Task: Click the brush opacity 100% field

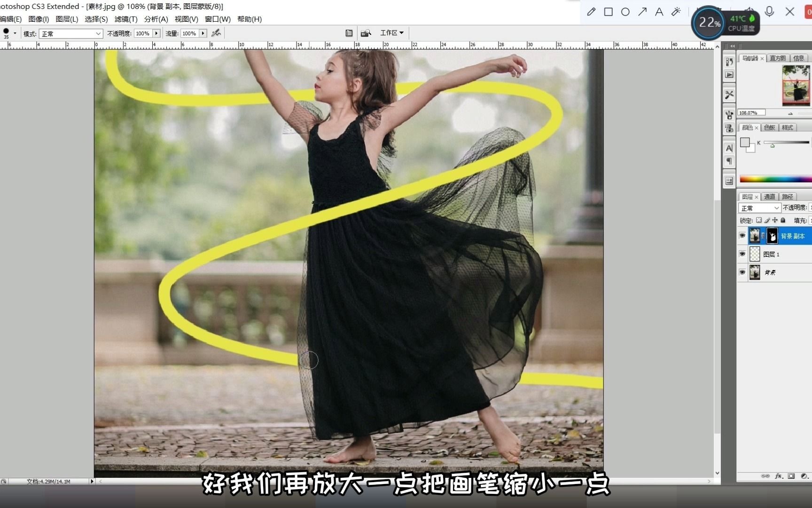Action: (143, 33)
